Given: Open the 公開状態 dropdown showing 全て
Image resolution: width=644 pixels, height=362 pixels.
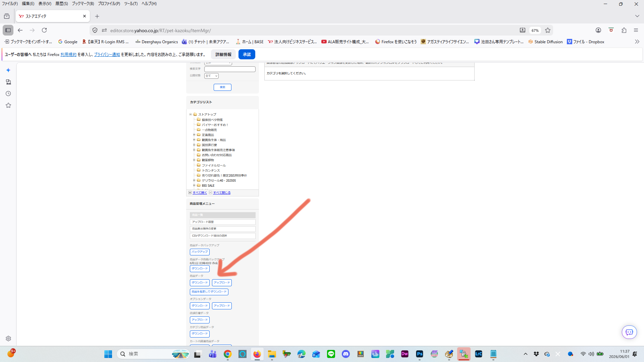Looking at the screenshot, I should [x=211, y=76].
